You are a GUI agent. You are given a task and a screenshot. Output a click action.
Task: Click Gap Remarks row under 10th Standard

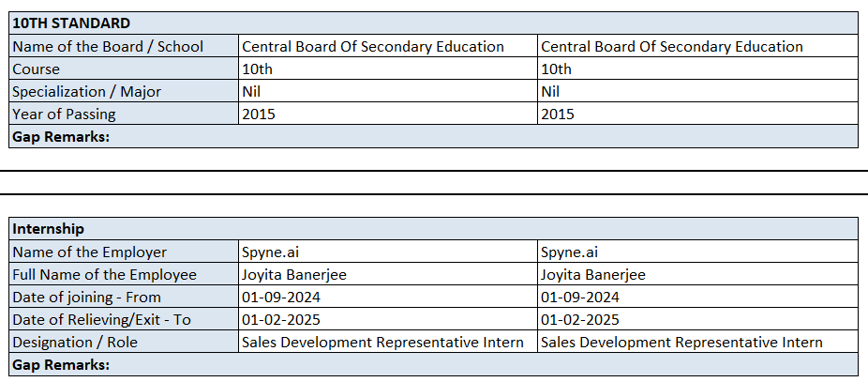click(61, 137)
